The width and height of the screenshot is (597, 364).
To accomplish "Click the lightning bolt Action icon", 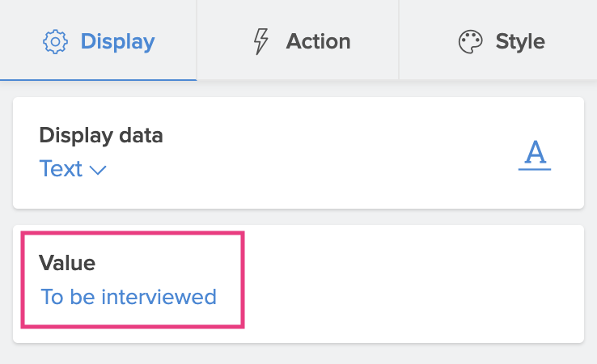I will tap(260, 41).
